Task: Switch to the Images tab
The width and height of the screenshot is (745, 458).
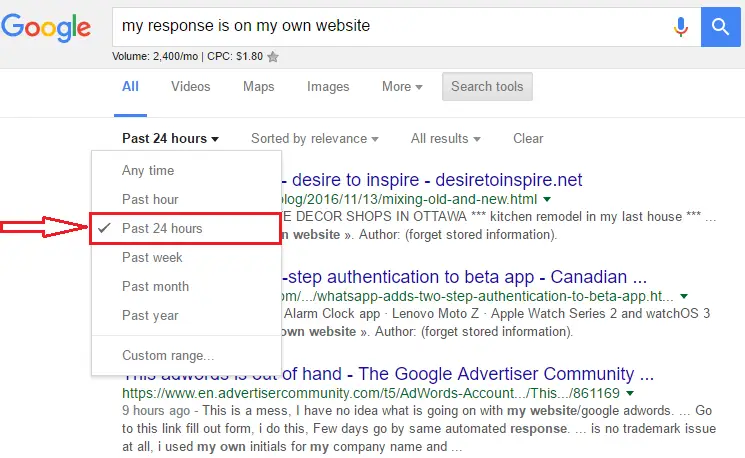Action: pyautogui.click(x=328, y=87)
